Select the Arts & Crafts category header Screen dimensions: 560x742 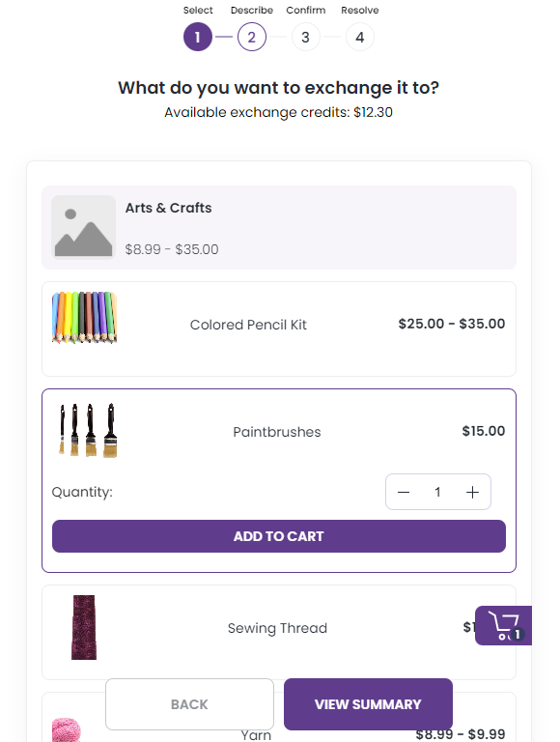279,227
